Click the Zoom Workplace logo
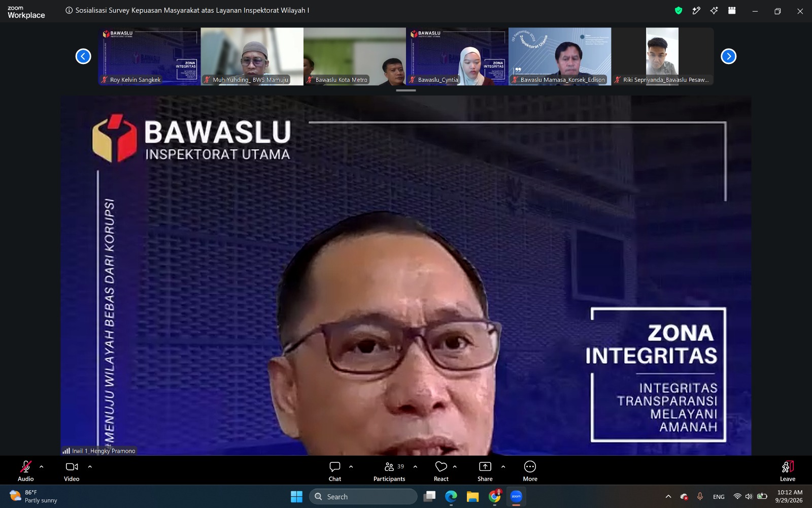This screenshot has width=812, height=508. pyautogui.click(x=26, y=12)
